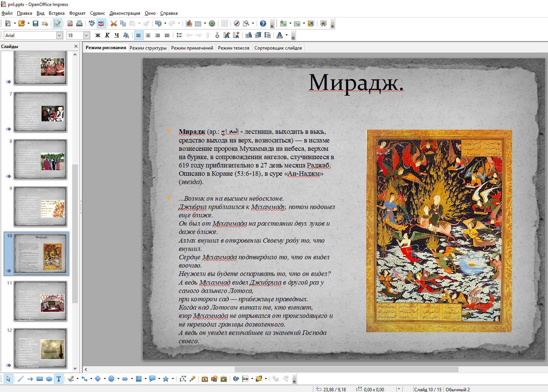Open the Edit Points tool
This screenshot has width=548, height=392.
tap(183, 379)
